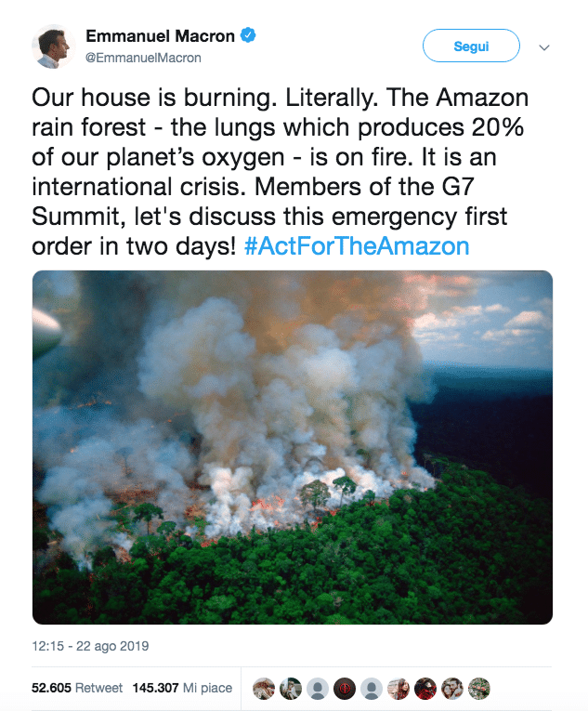Open the tweet options chevron menu
Screen dimensions: 588x711
point(544,46)
